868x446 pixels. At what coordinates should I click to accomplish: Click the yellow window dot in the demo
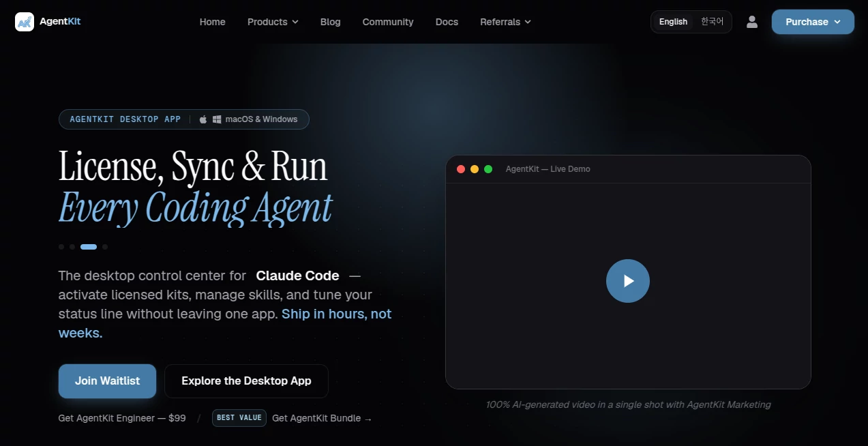tap(475, 169)
